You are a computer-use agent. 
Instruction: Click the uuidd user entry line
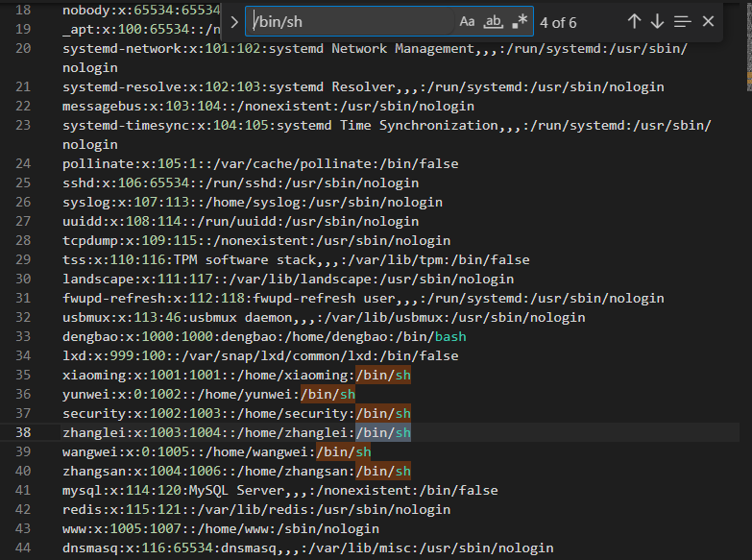point(241,221)
